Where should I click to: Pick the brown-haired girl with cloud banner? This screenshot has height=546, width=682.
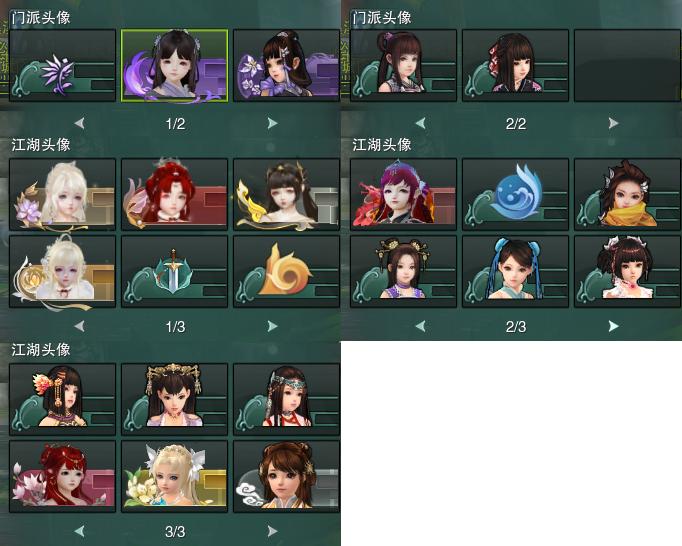[286, 476]
